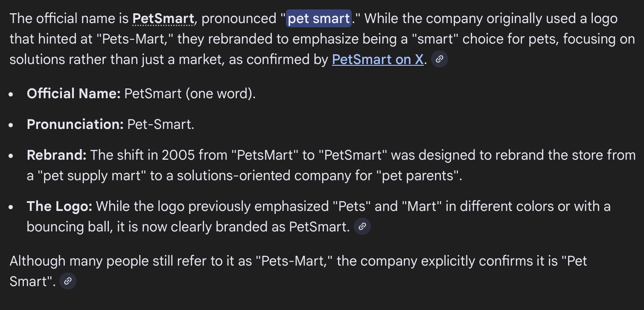Click the bold "Official Name:" label

pyautogui.click(x=74, y=94)
